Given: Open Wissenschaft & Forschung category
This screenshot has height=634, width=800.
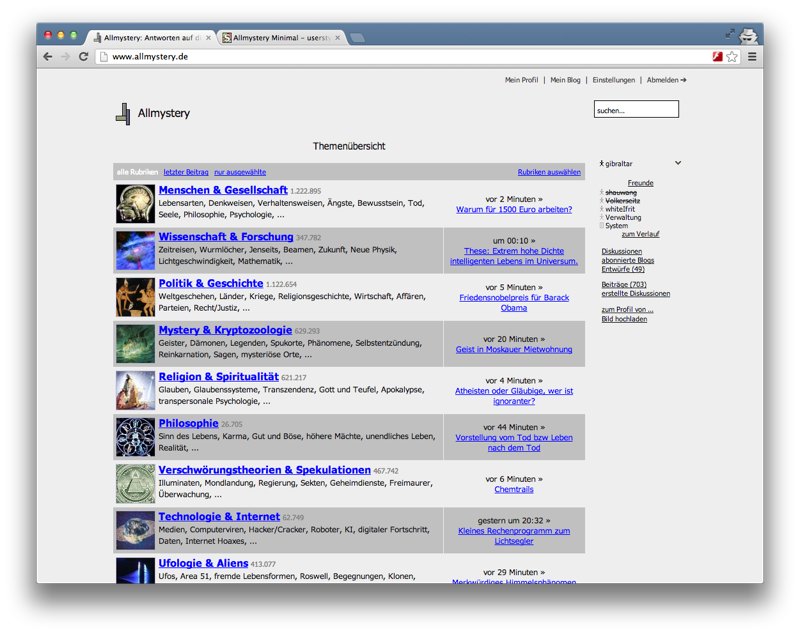Looking at the screenshot, I should [x=226, y=237].
